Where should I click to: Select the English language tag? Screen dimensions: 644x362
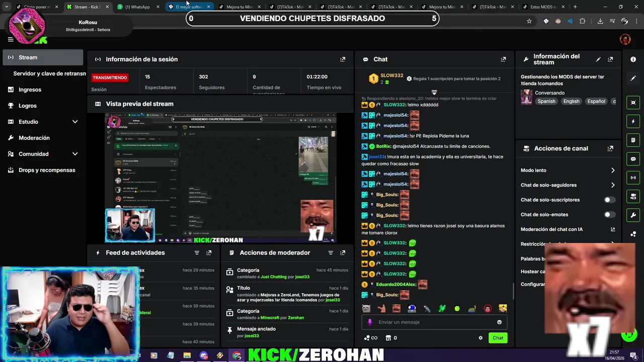pyautogui.click(x=572, y=102)
